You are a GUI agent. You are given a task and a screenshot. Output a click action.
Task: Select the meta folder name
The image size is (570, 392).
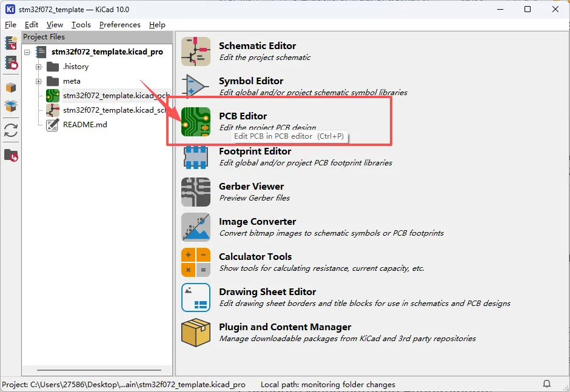pyautogui.click(x=72, y=81)
